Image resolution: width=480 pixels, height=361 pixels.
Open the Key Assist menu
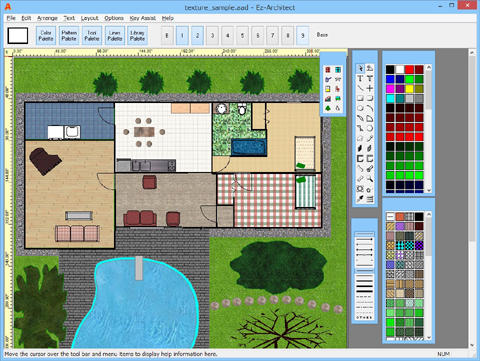tap(143, 18)
